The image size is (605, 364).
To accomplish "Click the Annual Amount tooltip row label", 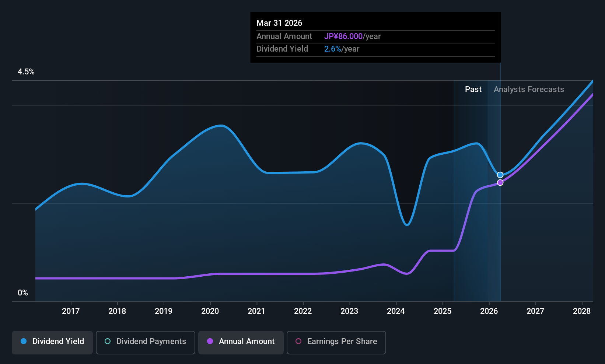I will point(284,36).
